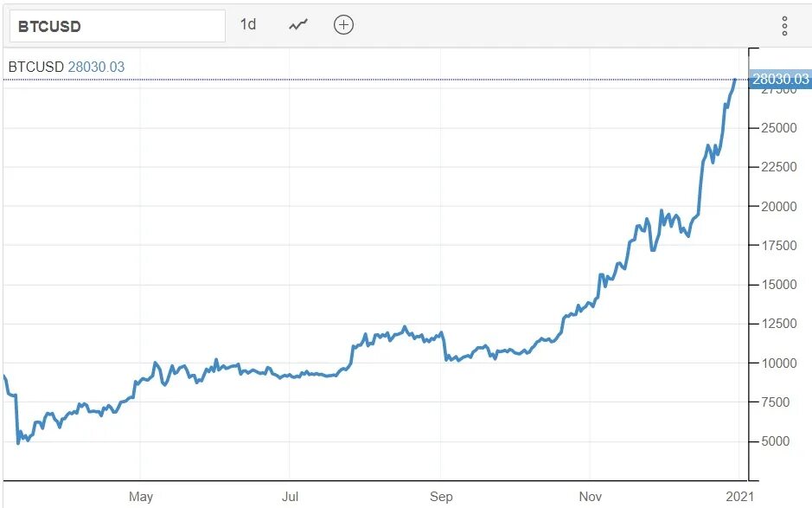This screenshot has height=508, width=812.
Task: Open the 1d interval selector
Action: point(248,24)
